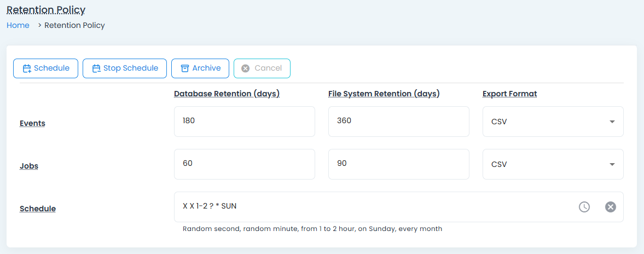
Task: Click the clock icon in Schedule field
Action: coord(584,207)
